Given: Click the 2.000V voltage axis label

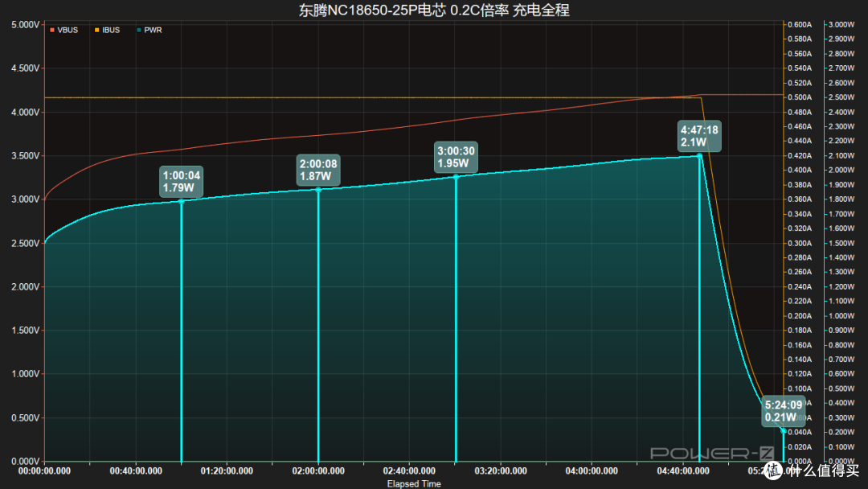Looking at the screenshot, I should click(25, 287).
